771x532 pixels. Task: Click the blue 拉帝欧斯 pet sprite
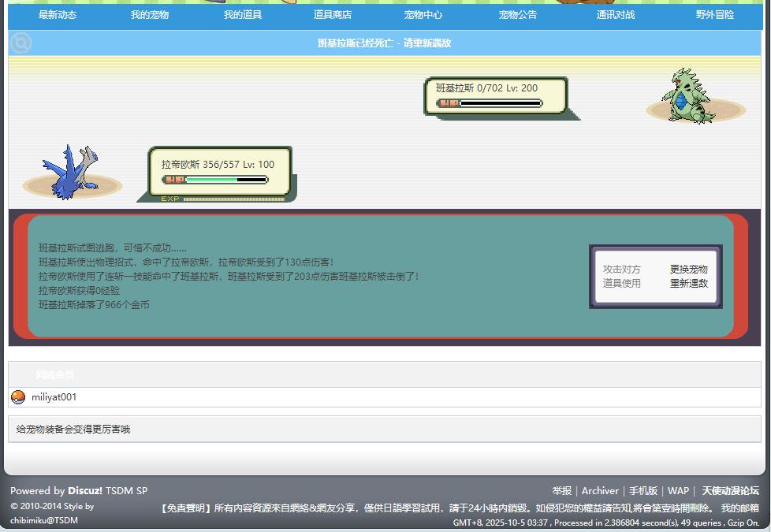pyautogui.click(x=72, y=171)
